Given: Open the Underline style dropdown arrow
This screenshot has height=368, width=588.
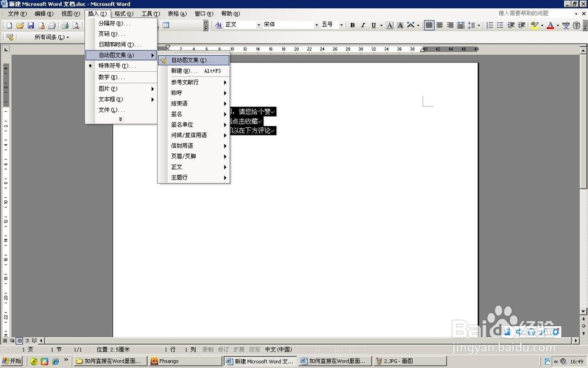Looking at the screenshot, I should [x=381, y=25].
